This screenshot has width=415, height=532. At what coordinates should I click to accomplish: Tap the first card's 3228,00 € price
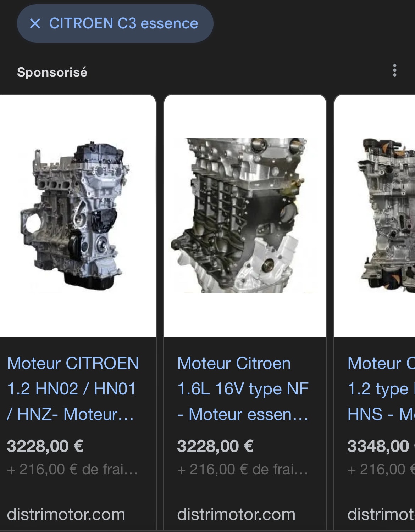point(45,446)
